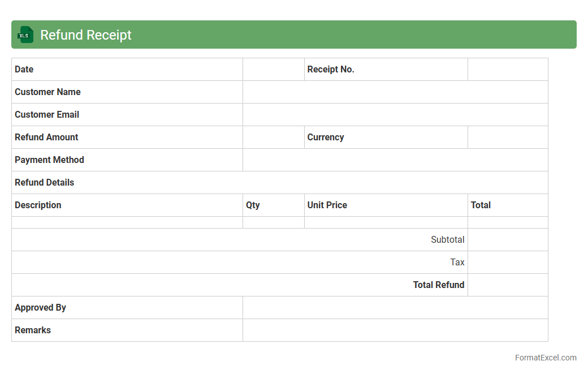Click the XLS file icon in header
Screen dimensions: 588x374
tap(25, 35)
